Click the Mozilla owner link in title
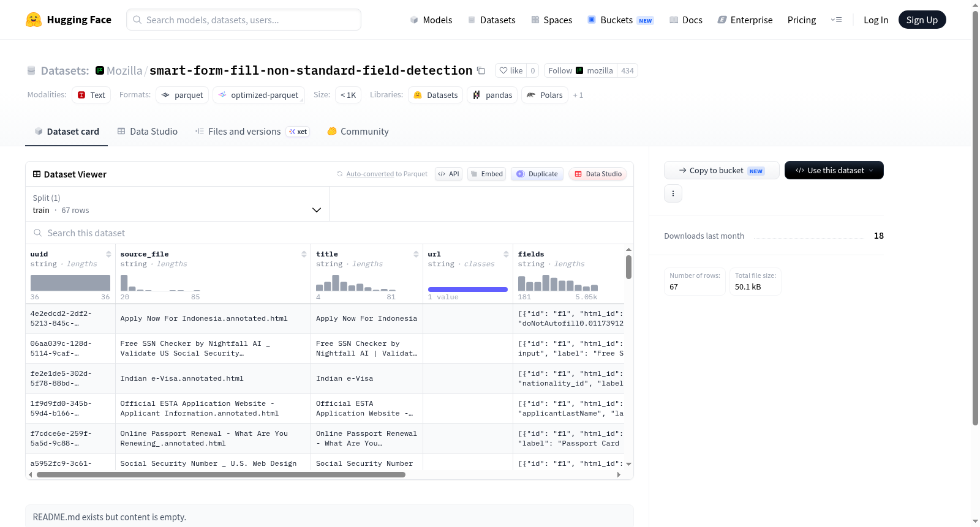Viewport: 980px width, 527px height. pyautogui.click(x=124, y=70)
